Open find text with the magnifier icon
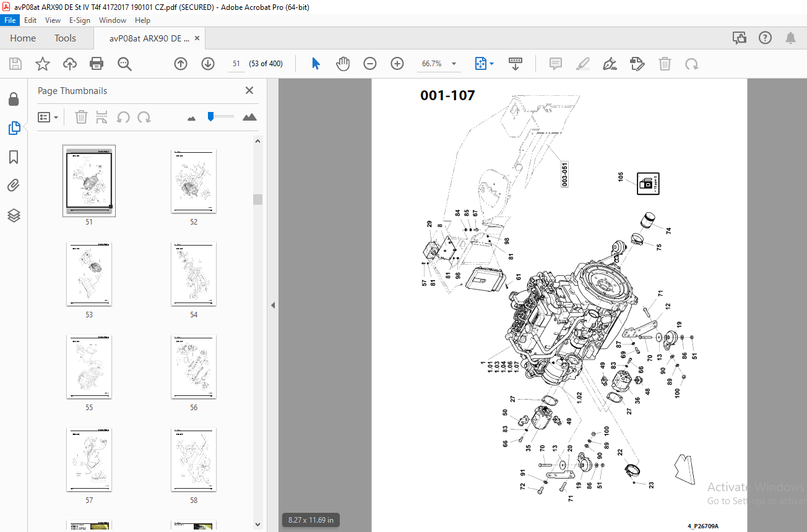807x532 pixels. tap(124, 64)
